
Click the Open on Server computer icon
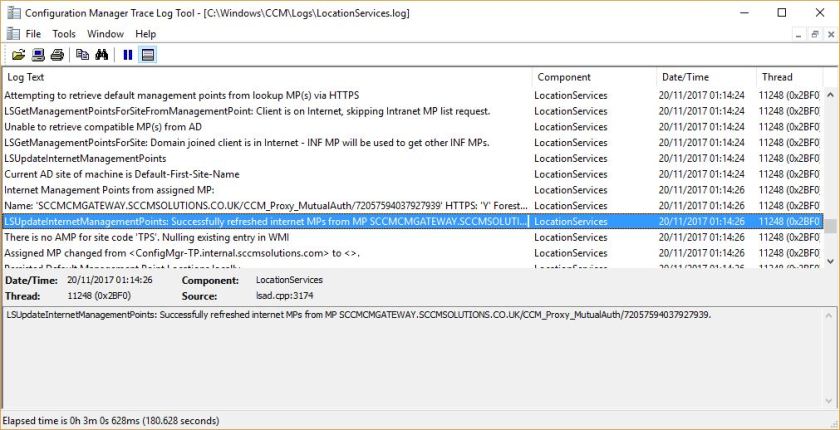[38, 55]
